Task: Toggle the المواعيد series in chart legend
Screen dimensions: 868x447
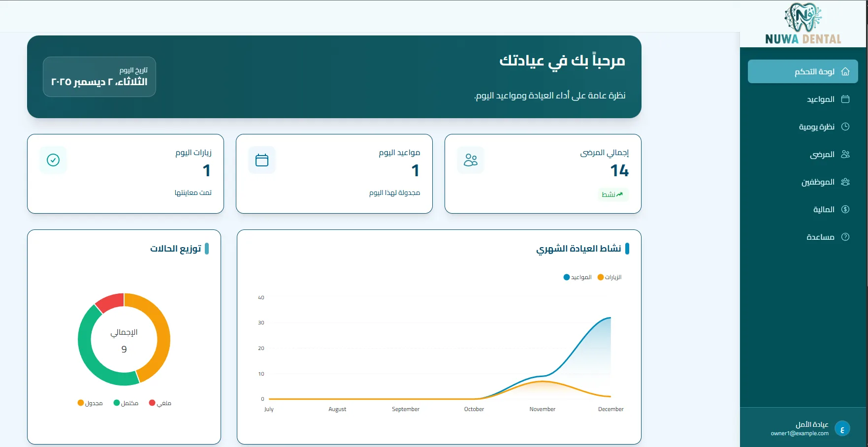Action: [x=578, y=277]
